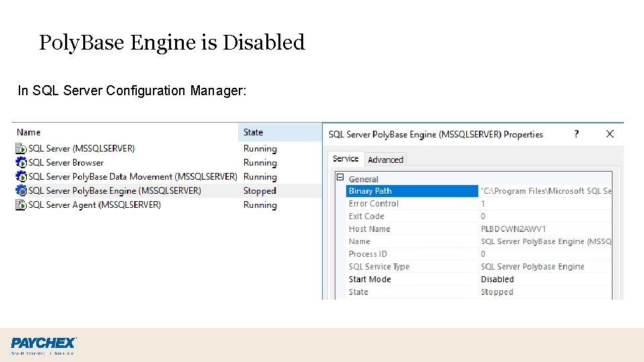
Task: Click the Stopped state of PolyBase Engine
Action: 260,191
